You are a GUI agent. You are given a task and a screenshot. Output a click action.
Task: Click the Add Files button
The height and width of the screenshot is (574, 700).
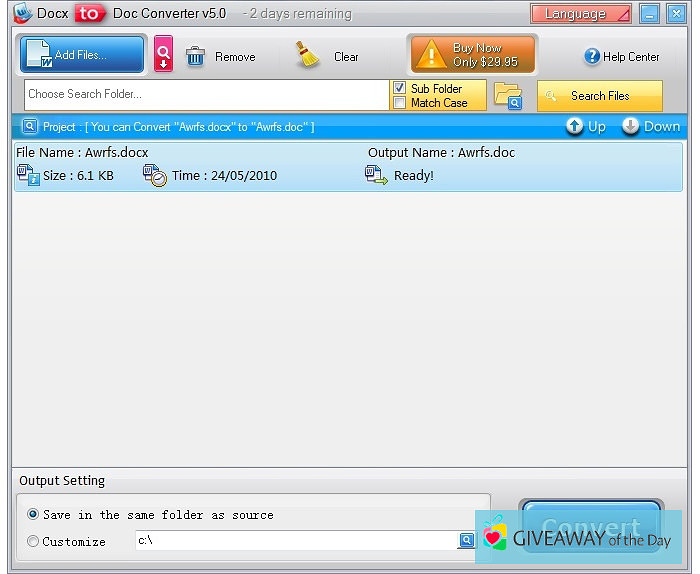tap(81, 55)
